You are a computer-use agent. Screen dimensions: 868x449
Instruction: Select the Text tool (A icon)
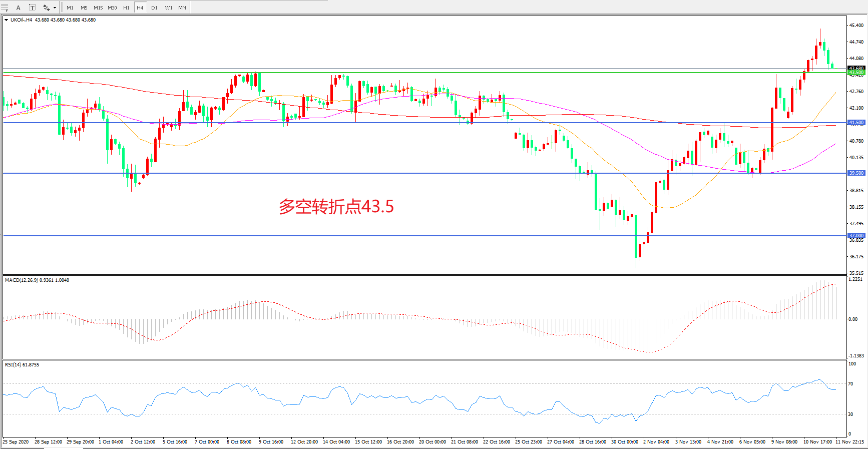[19, 8]
